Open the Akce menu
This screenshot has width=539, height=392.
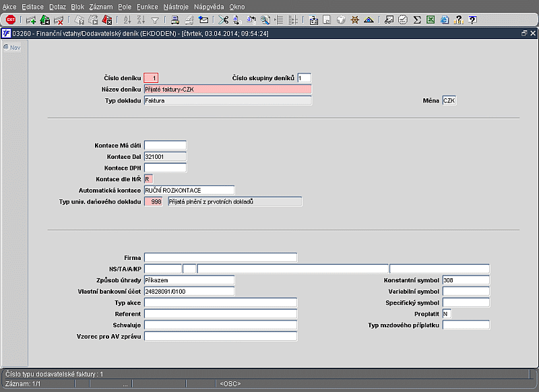point(9,7)
